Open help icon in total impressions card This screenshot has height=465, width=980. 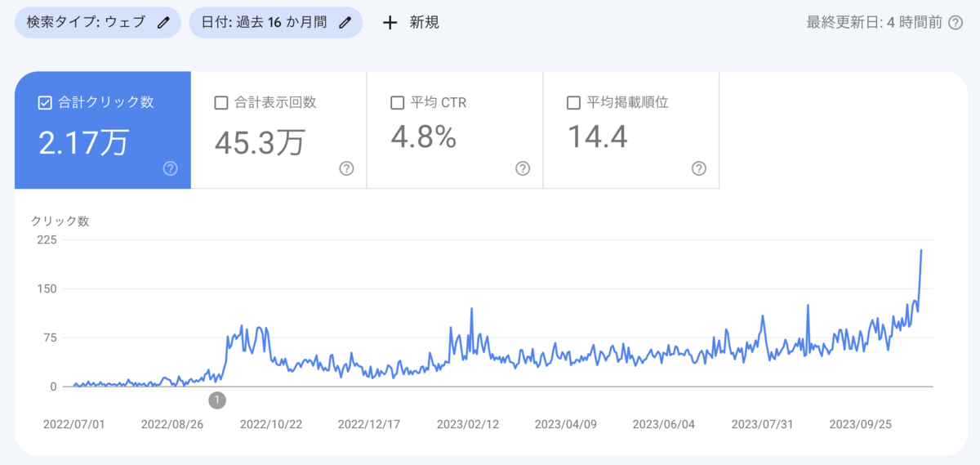click(x=346, y=168)
